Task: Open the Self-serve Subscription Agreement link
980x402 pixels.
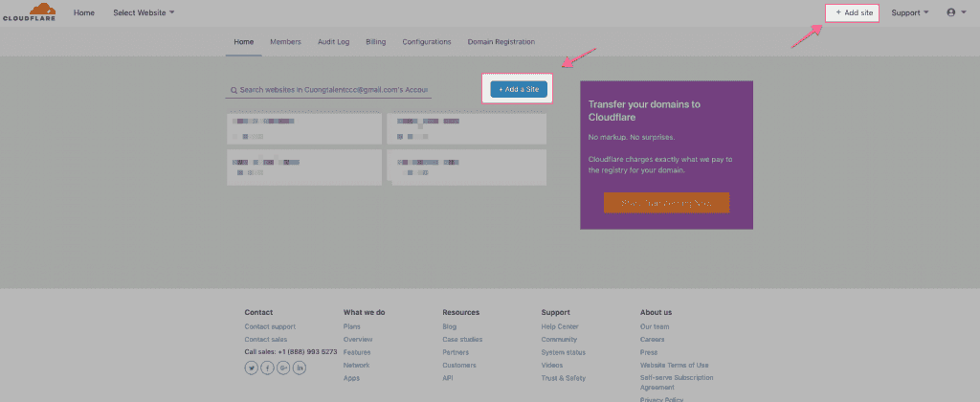Action: 677,383
